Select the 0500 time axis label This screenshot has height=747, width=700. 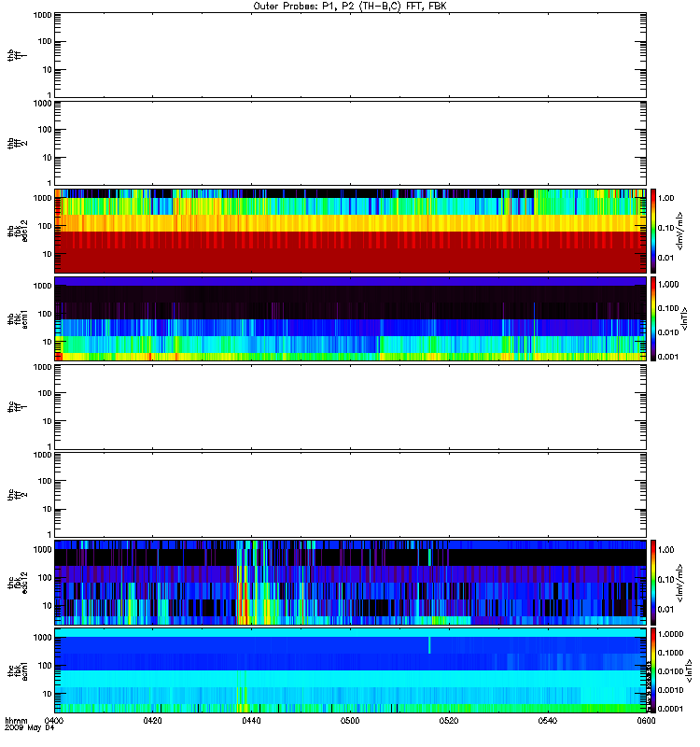350,720
